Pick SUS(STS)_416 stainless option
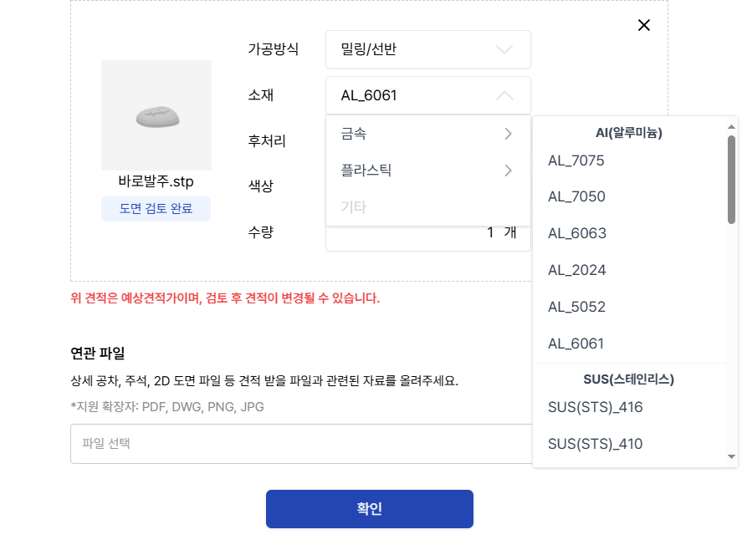 [x=595, y=407]
